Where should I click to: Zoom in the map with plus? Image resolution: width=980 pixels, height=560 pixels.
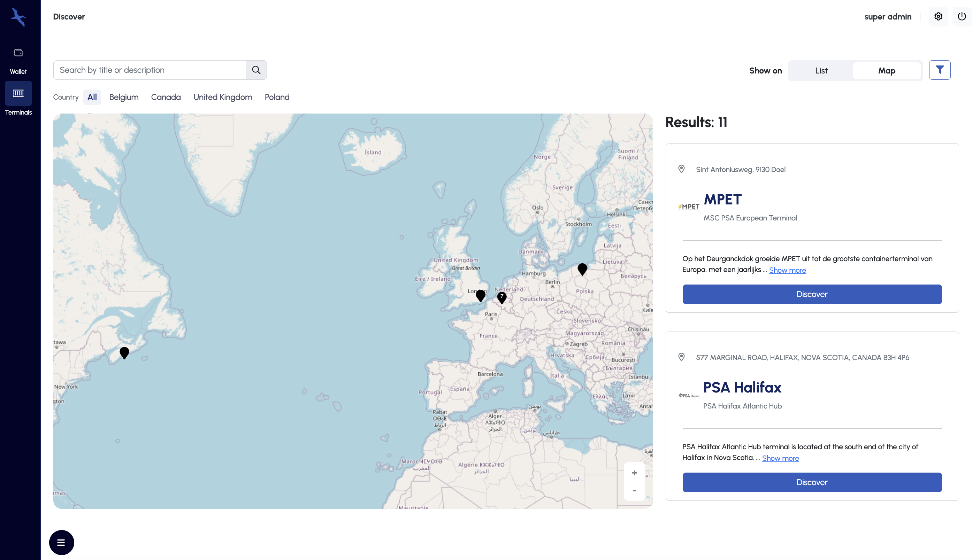635,473
